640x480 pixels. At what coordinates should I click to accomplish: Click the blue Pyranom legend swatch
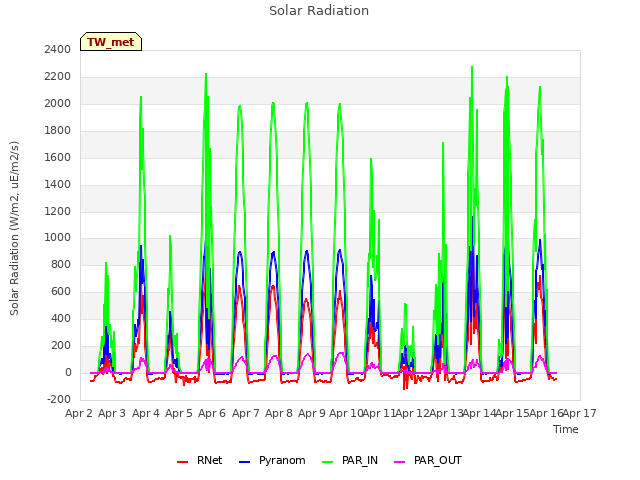coord(244,462)
